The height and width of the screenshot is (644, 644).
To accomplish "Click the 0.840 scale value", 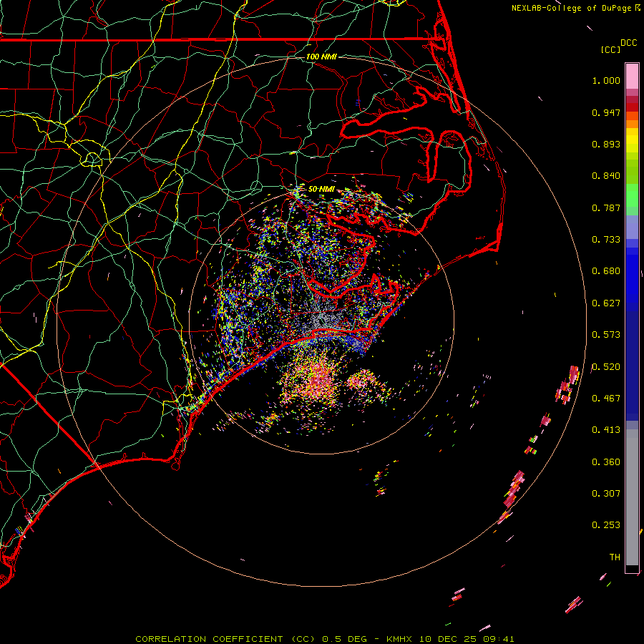I will (606, 176).
